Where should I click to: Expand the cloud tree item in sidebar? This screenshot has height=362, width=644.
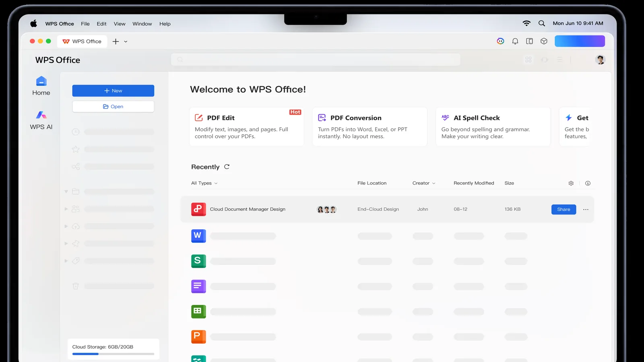coord(66,226)
